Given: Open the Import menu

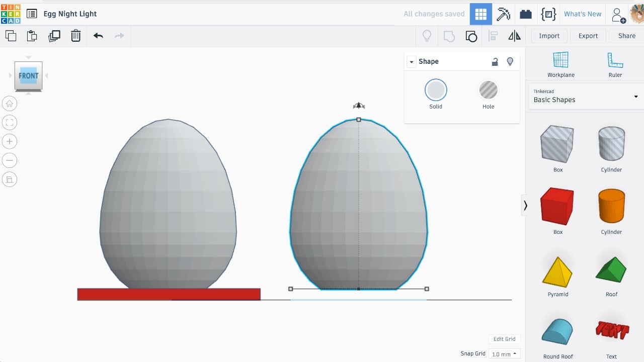Looking at the screenshot, I should pos(549,36).
